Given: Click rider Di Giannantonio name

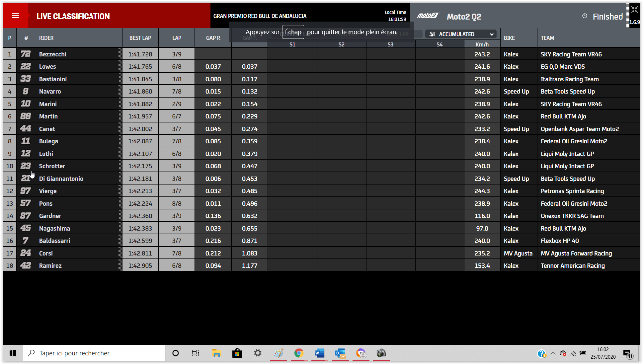Looking at the screenshot, I should point(61,179).
